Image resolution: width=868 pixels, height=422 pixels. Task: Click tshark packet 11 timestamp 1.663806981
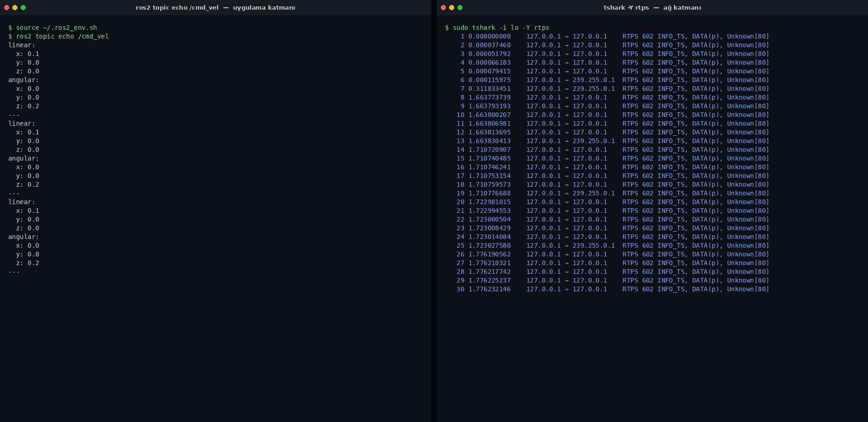(490, 123)
